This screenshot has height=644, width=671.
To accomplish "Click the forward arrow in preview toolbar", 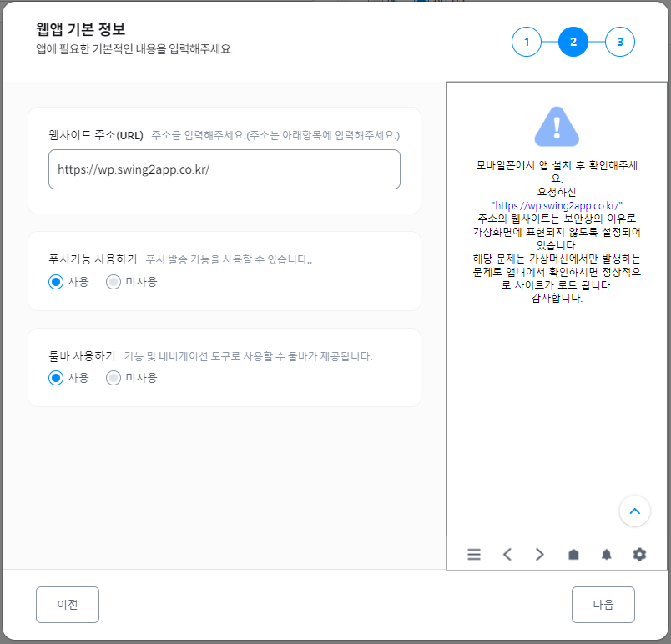I will pyautogui.click(x=539, y=555).
